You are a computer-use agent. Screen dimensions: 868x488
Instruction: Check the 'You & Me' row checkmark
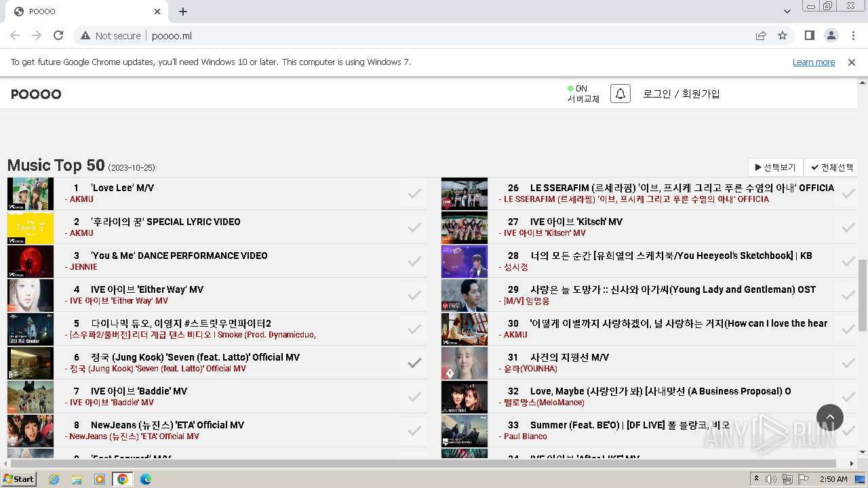coord(414,261)
